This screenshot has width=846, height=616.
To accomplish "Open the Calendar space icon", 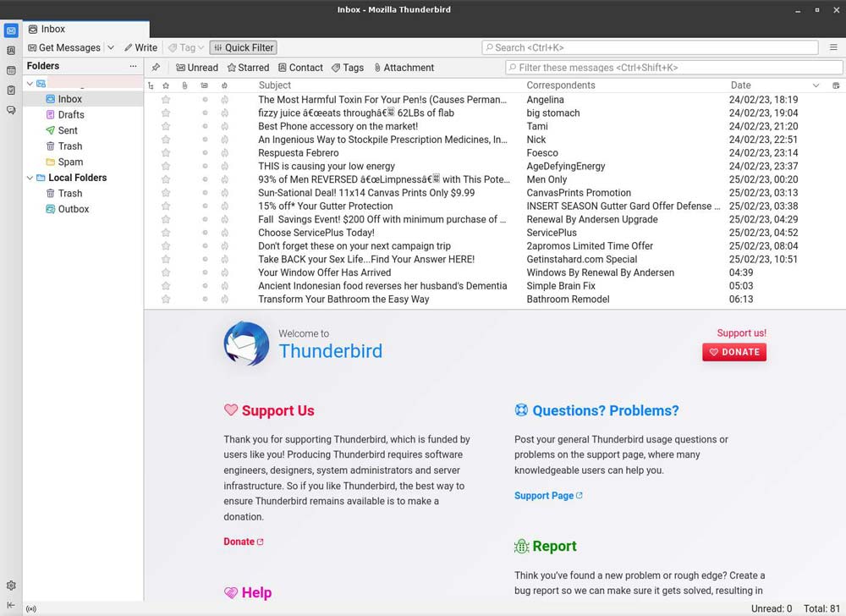I will (11, 70).
